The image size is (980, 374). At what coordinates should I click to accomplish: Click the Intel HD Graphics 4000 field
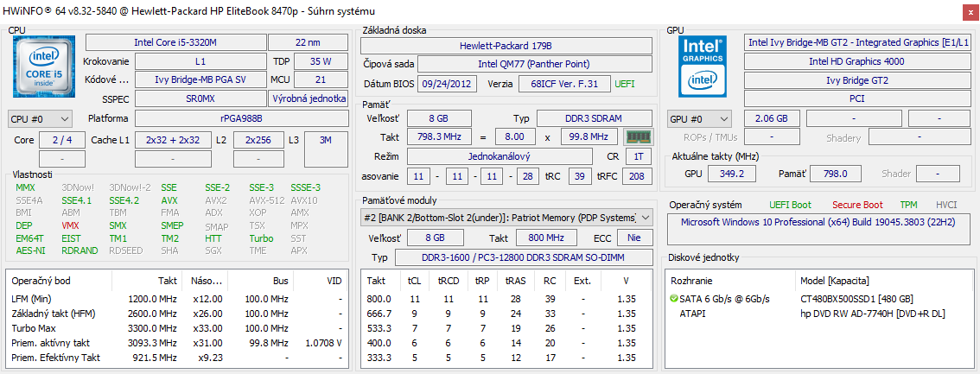pyautogui.click(x=856, y=61)
